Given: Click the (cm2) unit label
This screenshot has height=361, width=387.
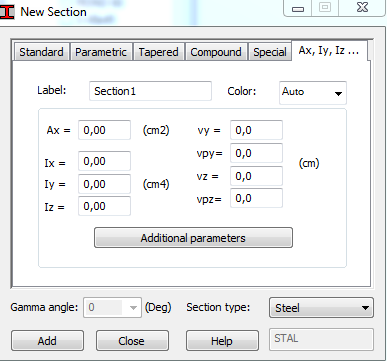Looking at the screenshot, I should [x=156, y=130].
